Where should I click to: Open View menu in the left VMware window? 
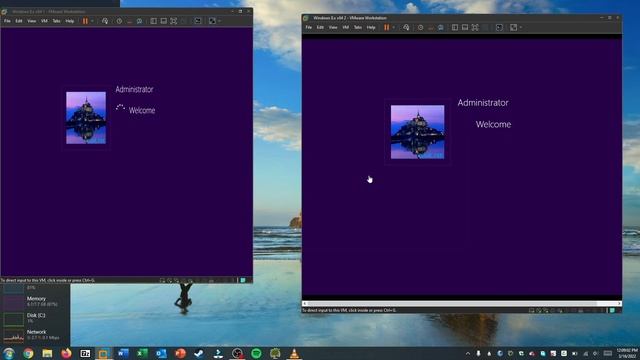pos(31,21)
